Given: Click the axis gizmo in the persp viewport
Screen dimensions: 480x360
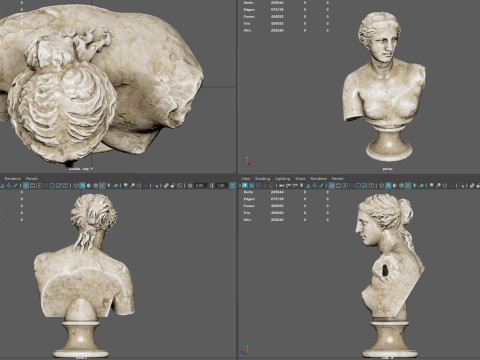Looking at the screenshot, I should 249,161.
